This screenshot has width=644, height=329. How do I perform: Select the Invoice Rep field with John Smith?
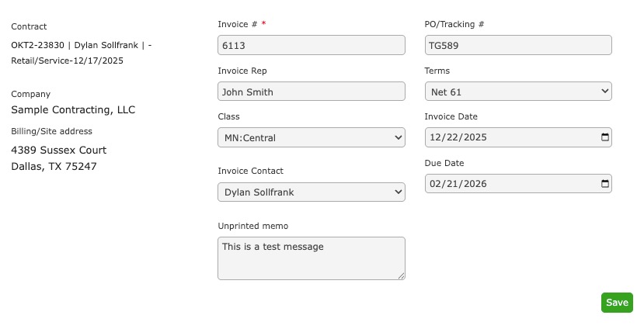pyautogui.click(x=312, y=92)
